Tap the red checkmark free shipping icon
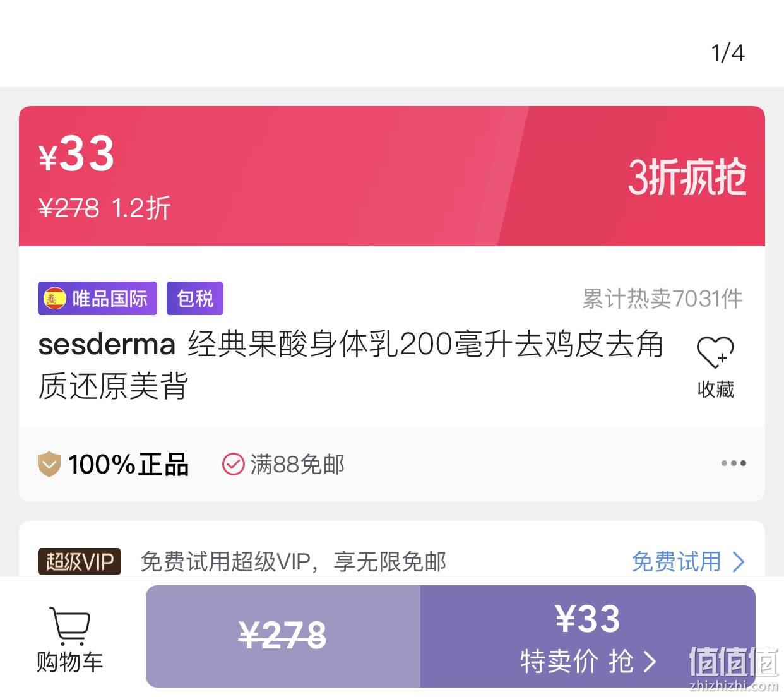Screen dimensions: 784x697 coord(233,465)
